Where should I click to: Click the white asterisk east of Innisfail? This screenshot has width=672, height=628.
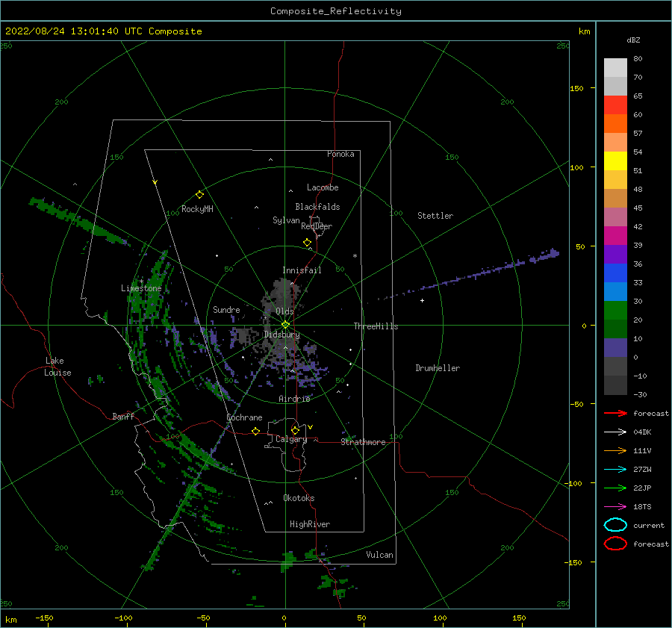point(355,256)
